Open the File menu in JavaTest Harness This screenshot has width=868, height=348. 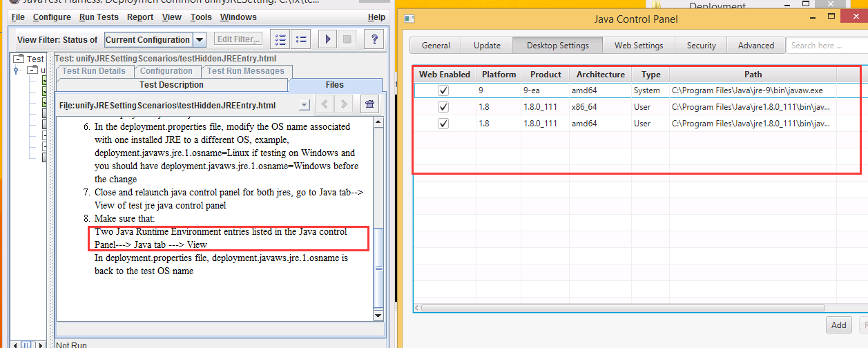pos(19,17)
